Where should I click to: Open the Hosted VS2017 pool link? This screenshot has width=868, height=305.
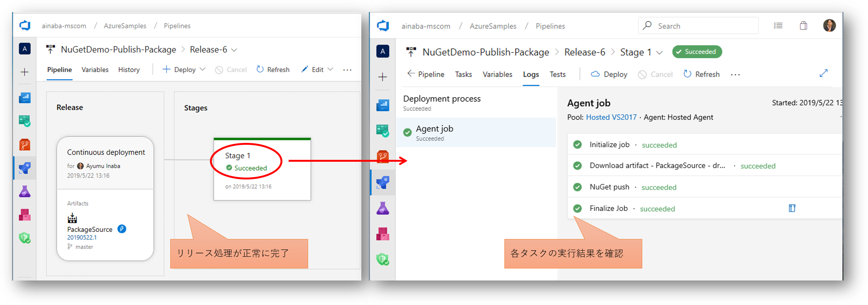coord(611,117)
